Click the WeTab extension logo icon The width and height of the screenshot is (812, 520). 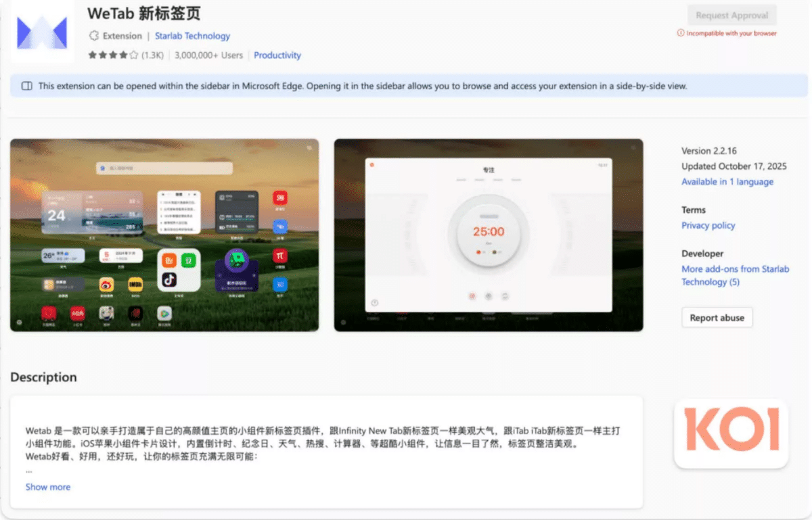pos(42,32)
